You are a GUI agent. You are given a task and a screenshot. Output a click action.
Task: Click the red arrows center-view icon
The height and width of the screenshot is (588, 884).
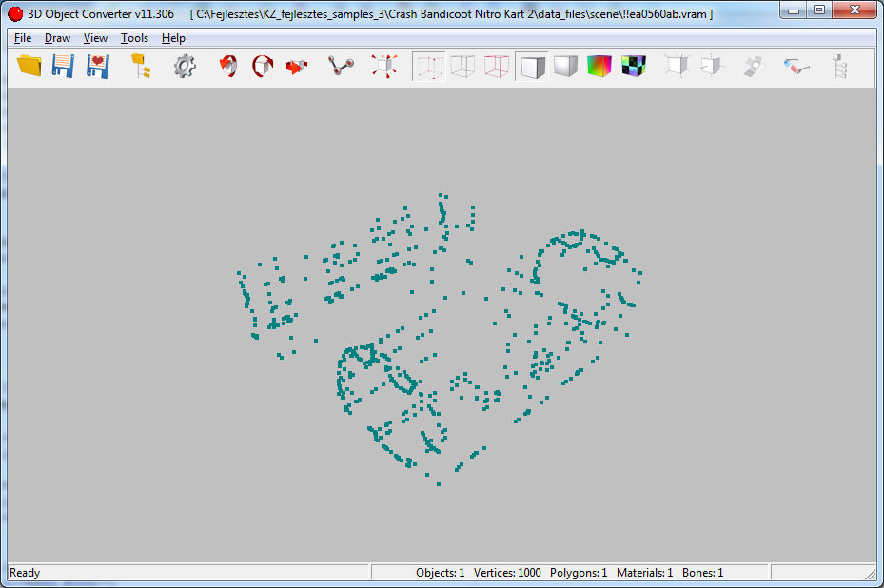tap(384, 66)
